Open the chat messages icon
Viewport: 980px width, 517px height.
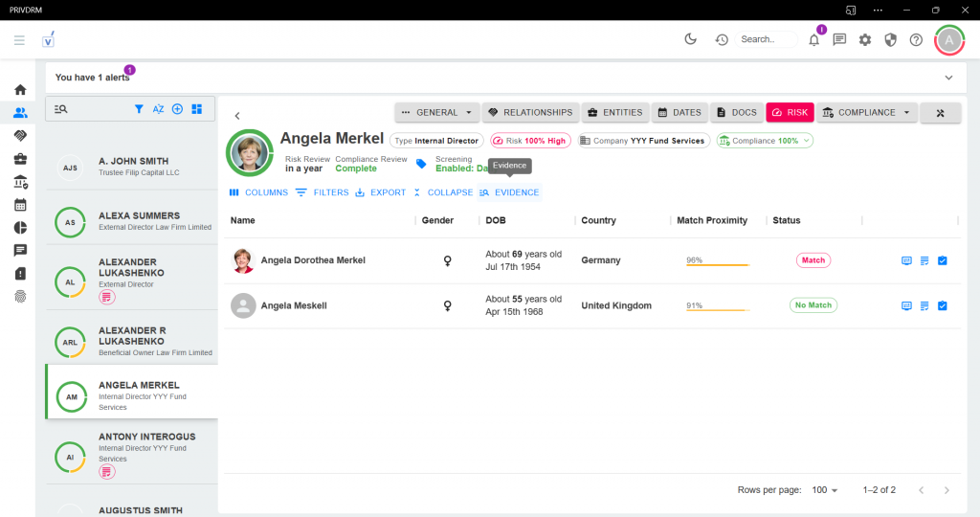(839, 39)
